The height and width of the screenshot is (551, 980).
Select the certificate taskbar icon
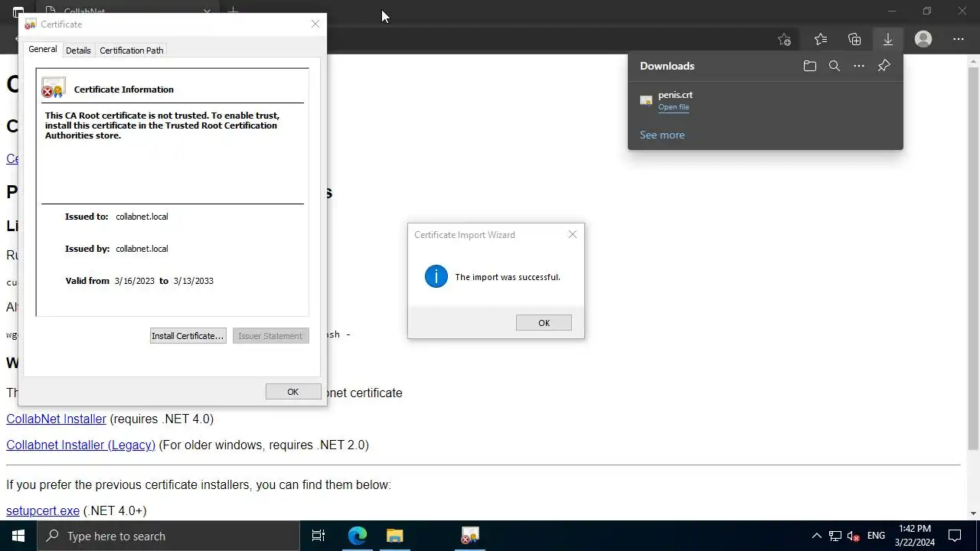click(x=470, y=536)
